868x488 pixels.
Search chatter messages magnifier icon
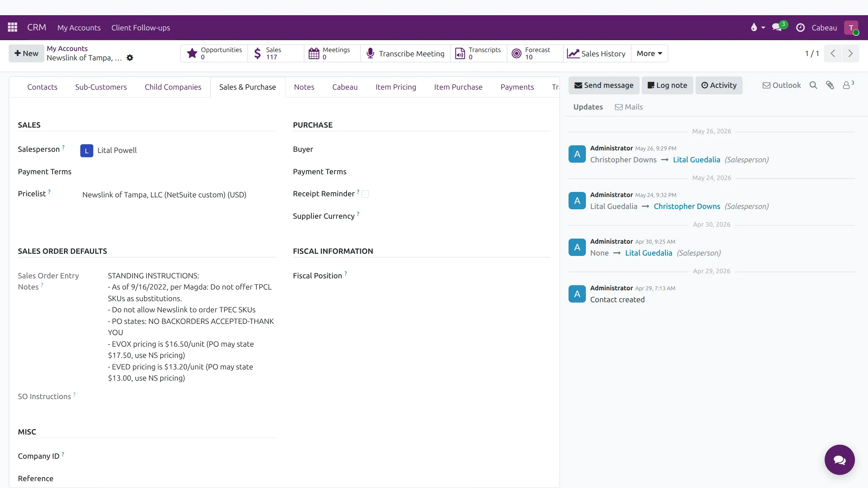click(813, 85)
